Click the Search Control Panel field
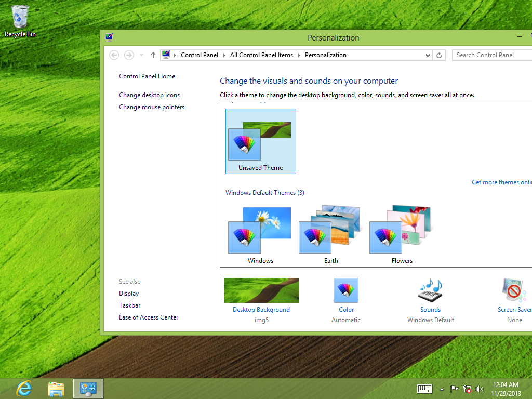The width and height of the screenshot is (532, 399). tap(492, 55)
